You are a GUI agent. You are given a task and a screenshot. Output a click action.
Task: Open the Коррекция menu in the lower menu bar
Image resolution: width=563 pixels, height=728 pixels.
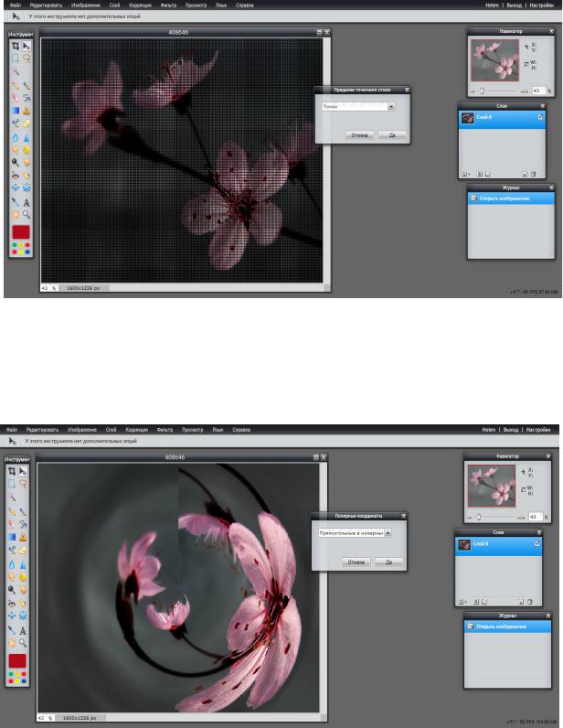(x=136, y=428)
